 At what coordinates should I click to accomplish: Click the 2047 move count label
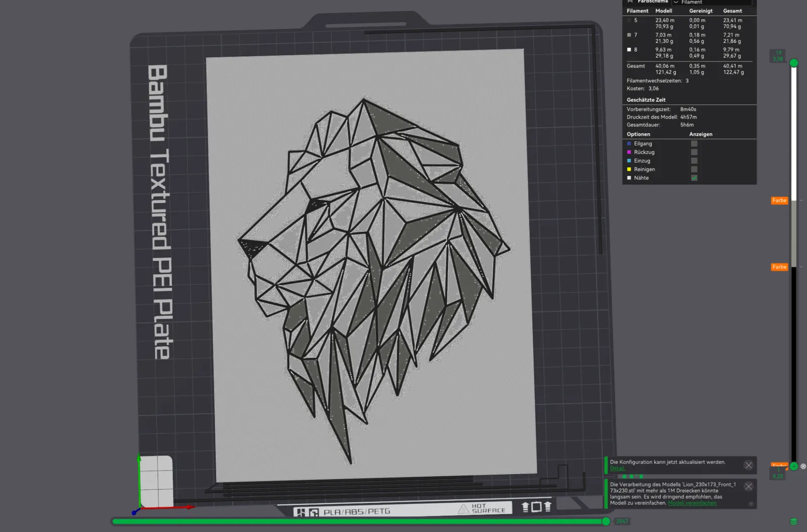[x=622, y=521]
